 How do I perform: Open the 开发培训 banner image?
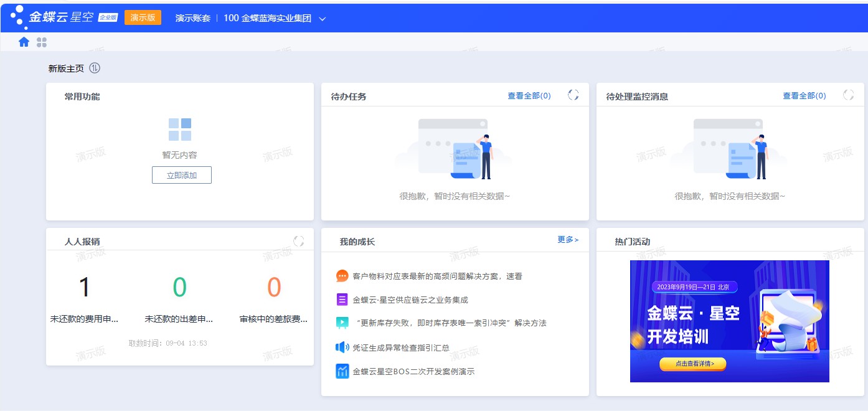point(730,321)
